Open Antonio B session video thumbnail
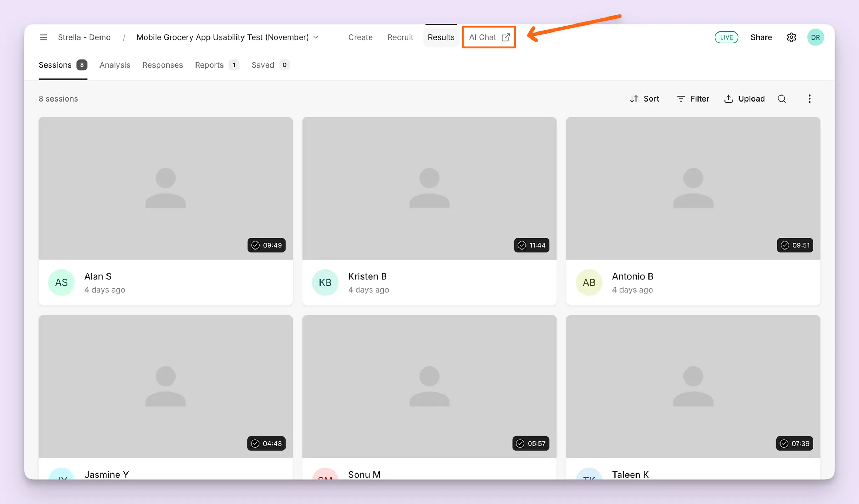The width and height of the screenshot is (859, 504). [693, 188]
